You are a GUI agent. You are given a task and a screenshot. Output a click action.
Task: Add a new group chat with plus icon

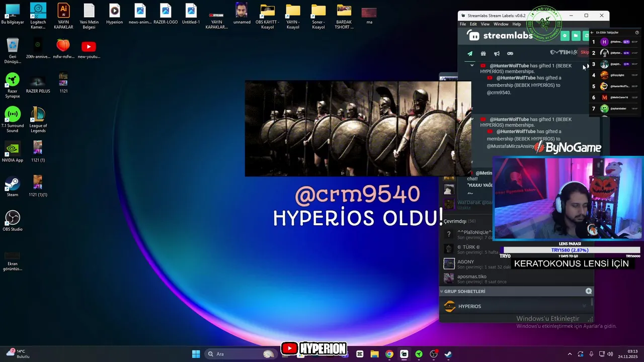coord(589,291)
